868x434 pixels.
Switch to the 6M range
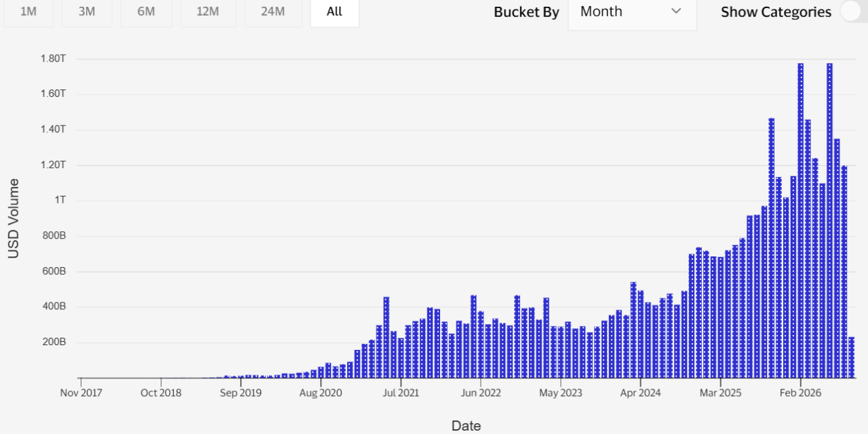(x=146, y=12)
